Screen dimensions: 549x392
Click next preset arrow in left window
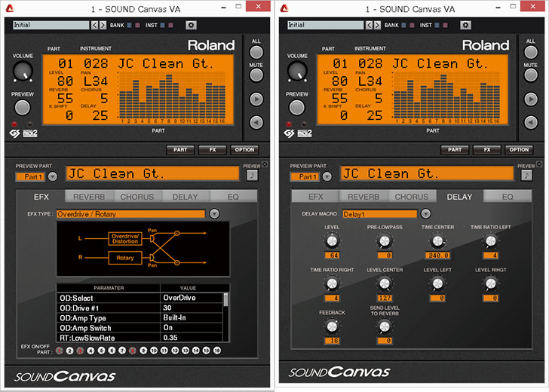point(103,25)
